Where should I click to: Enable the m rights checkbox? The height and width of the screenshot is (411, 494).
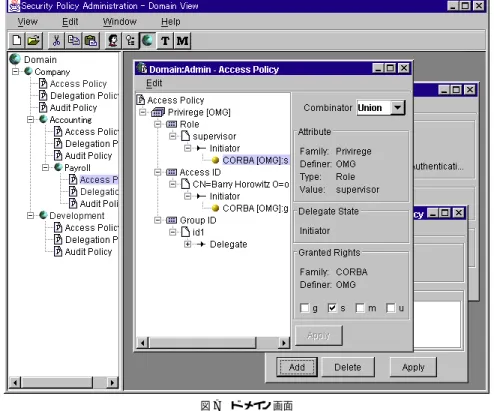pyautogui.click(x=360, y=308)
